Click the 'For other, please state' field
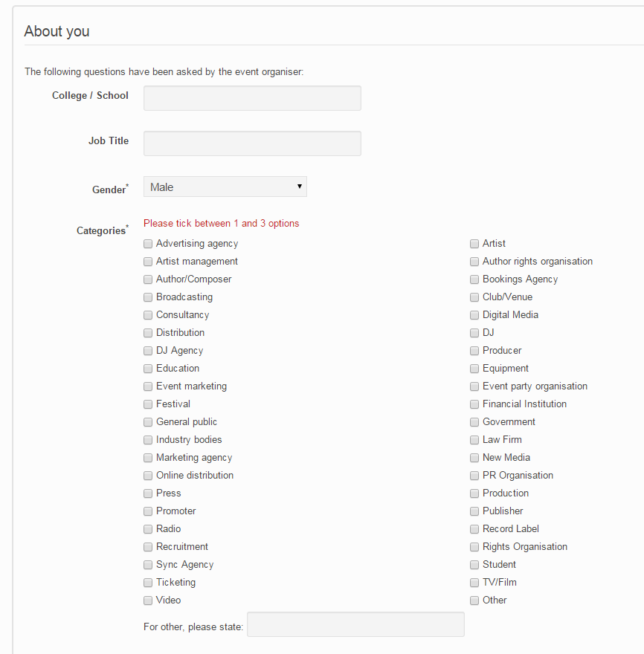 pos(355,624)
